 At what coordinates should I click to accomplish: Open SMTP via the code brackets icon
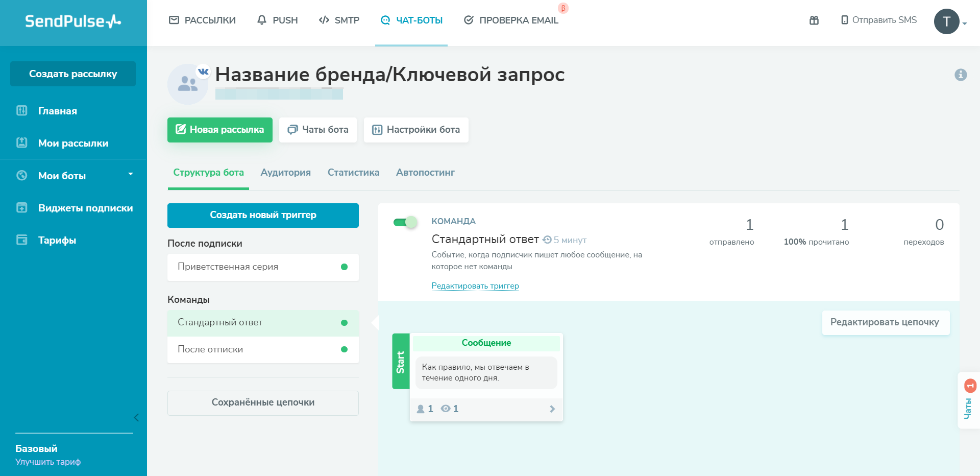[x=324, y=20]
